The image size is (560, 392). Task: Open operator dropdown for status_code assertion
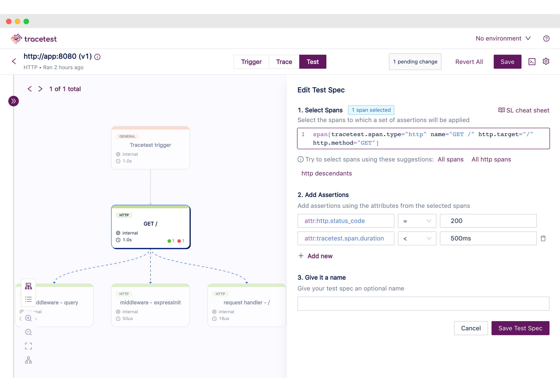pyautogui.click(x=417, y=221)
